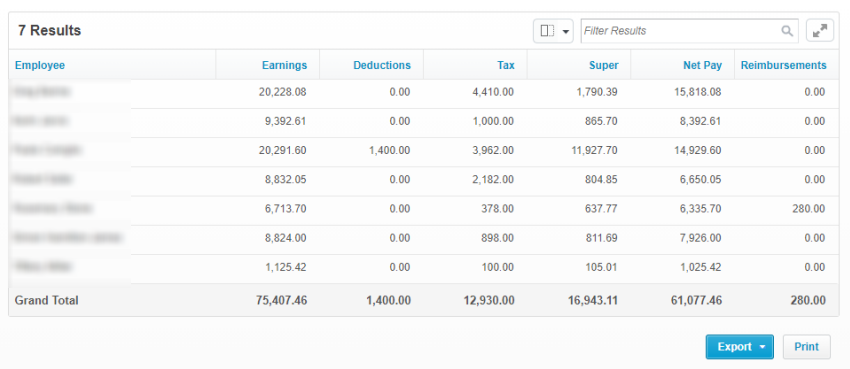Sort by Reimbursements column header
850x369 pixels.
click(783, 65)
